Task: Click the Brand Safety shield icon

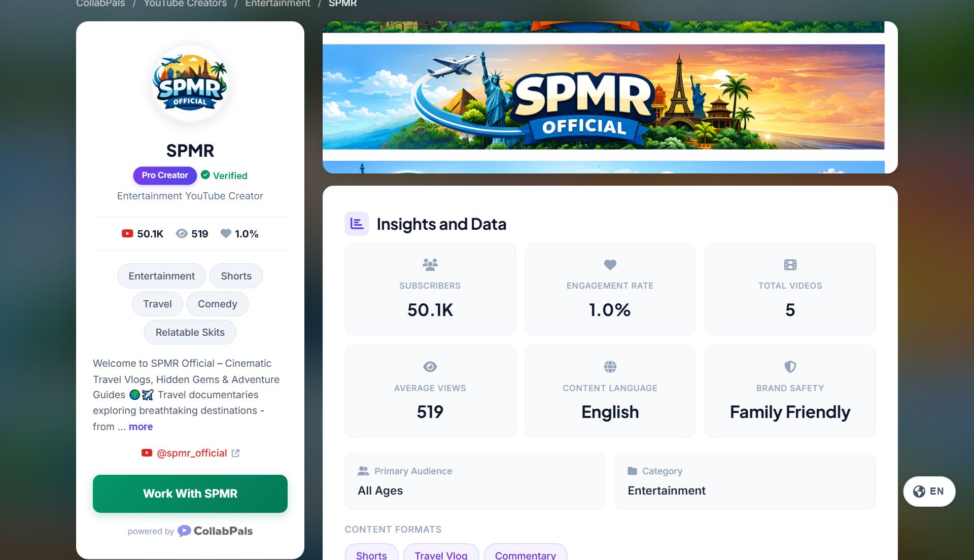Action: (790, 367)
